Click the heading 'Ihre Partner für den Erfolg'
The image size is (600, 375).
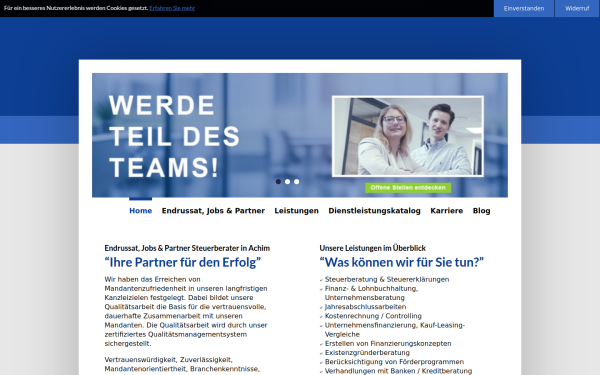tap(183, 262)
